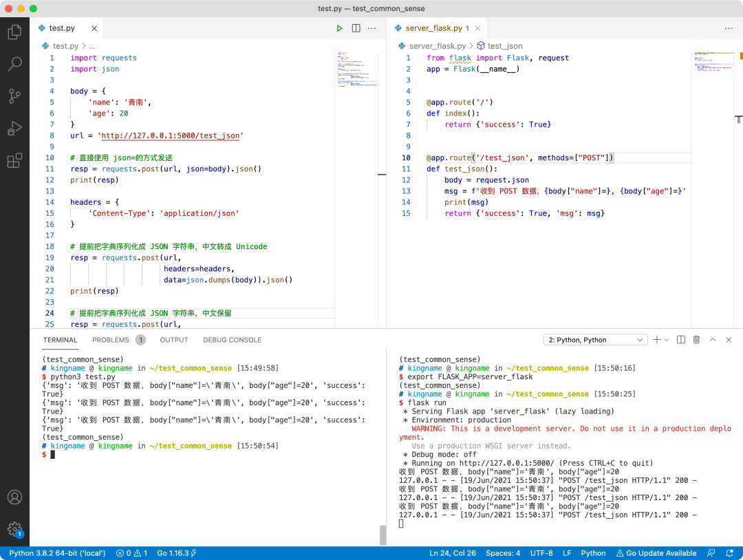Open more actions menu for test.py editor

tap(372, 28)
